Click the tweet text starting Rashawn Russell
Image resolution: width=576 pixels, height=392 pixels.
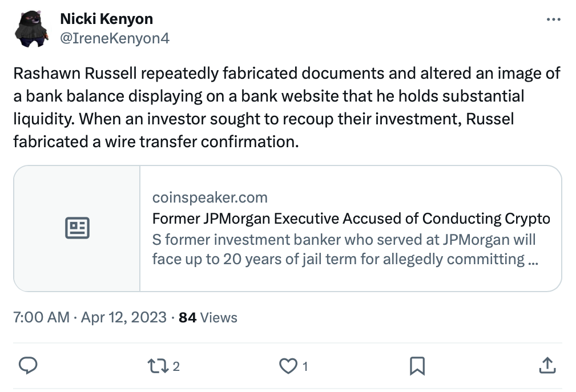[287, 74]
